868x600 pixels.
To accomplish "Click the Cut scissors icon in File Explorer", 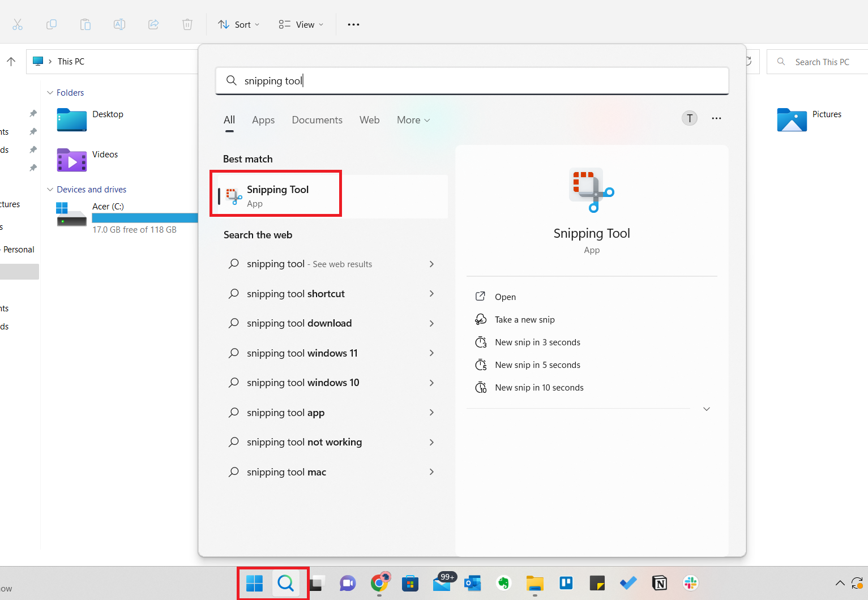I will click(18, 24).
